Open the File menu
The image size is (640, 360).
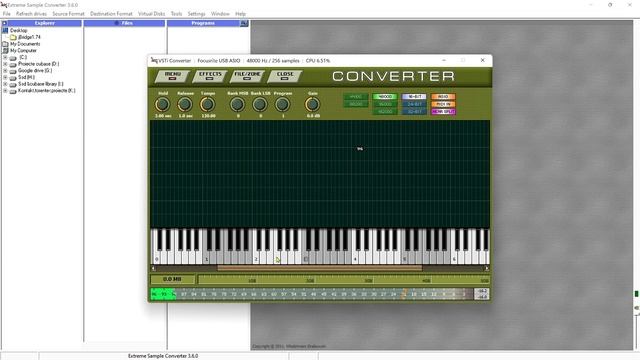[x=7, y=13]
